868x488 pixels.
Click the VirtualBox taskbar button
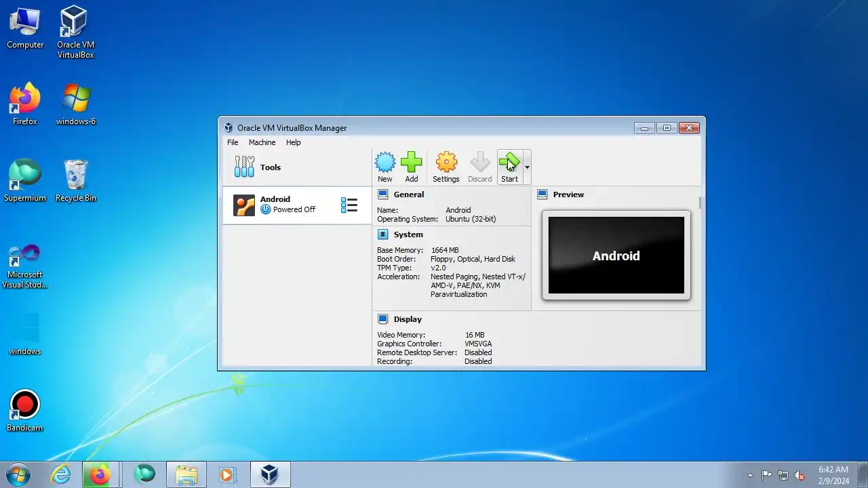[271, 474]
